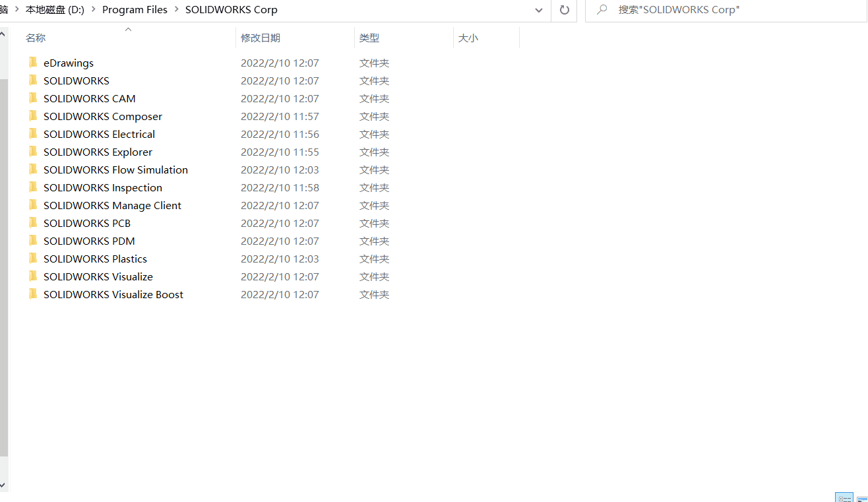This screenshot has width=868, height=502.
Task: Click 文件夹 type cell in eDrawings row
Action: coord(374,63)
